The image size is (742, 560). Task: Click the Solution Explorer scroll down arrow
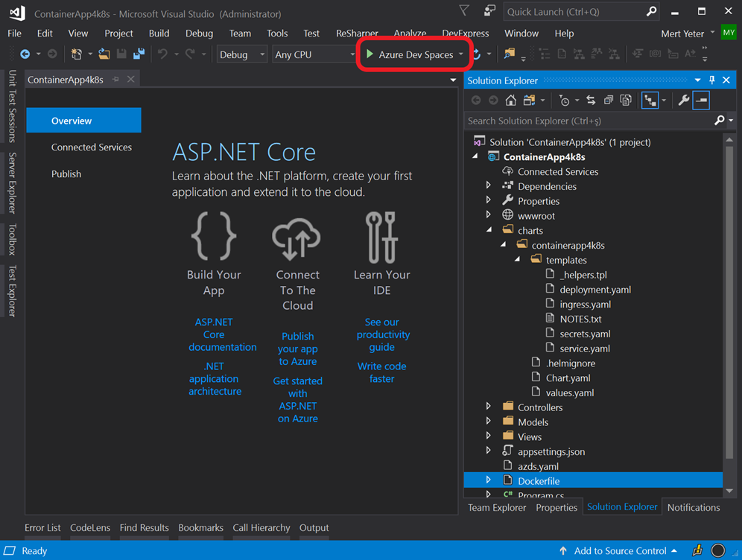[729, 491]
